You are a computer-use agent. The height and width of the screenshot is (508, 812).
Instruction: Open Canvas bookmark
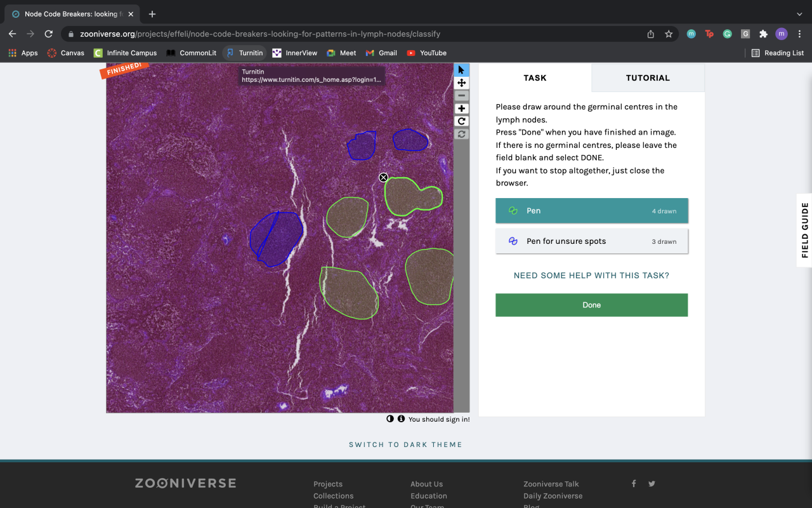point(66,53)
